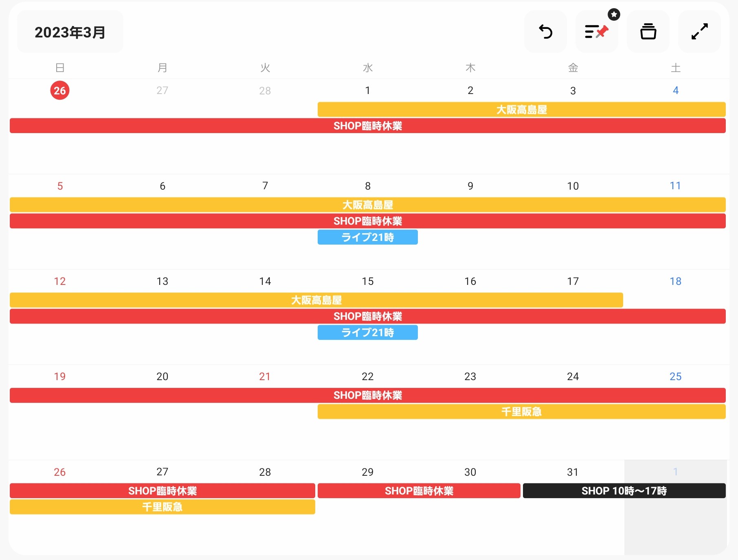This screenshot has height=560, width=738.
Task: Select date 16 on the calendar
Action: (x=470, y=281)
